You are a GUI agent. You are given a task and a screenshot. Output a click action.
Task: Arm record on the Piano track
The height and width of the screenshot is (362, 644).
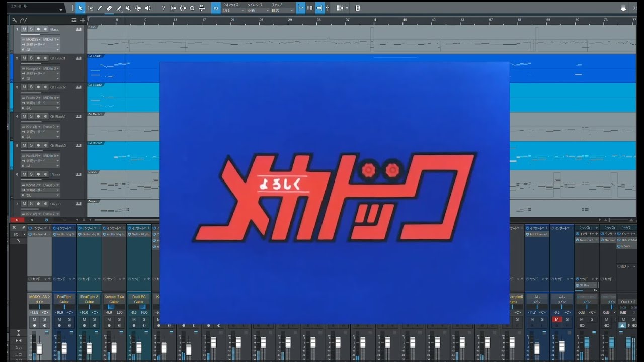[38, 174]
